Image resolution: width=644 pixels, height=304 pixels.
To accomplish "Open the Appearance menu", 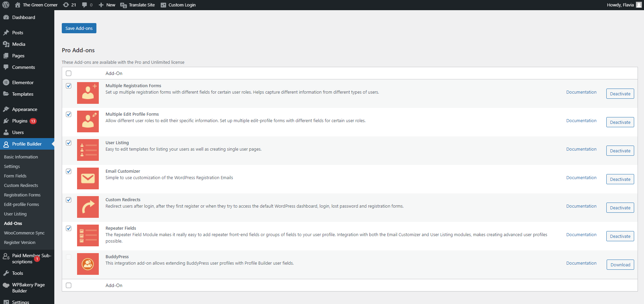I will point(27,109).
